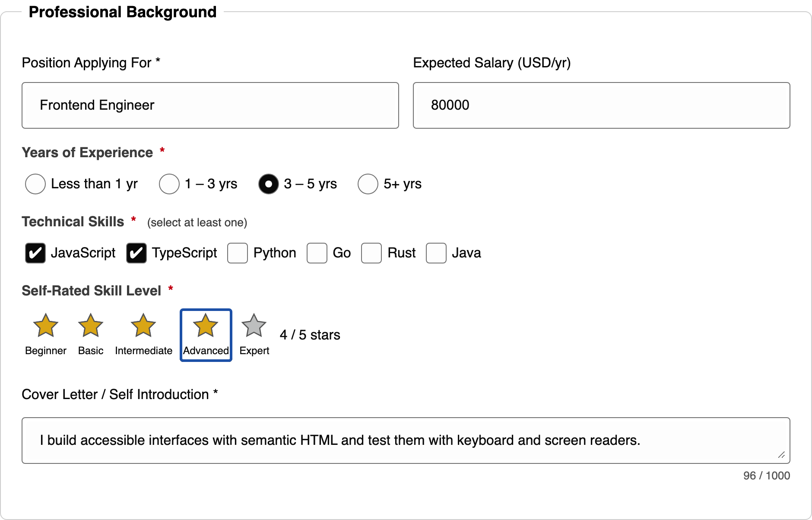Click the '96 / 1000' character counter

click(767, 476)
